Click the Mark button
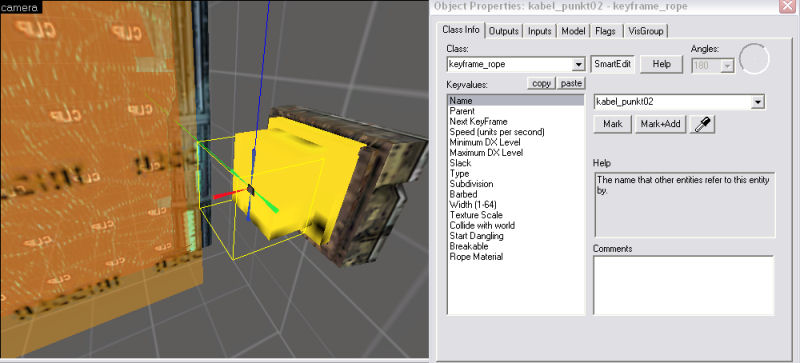Screen dimensions: 800x363 (613, 124)
